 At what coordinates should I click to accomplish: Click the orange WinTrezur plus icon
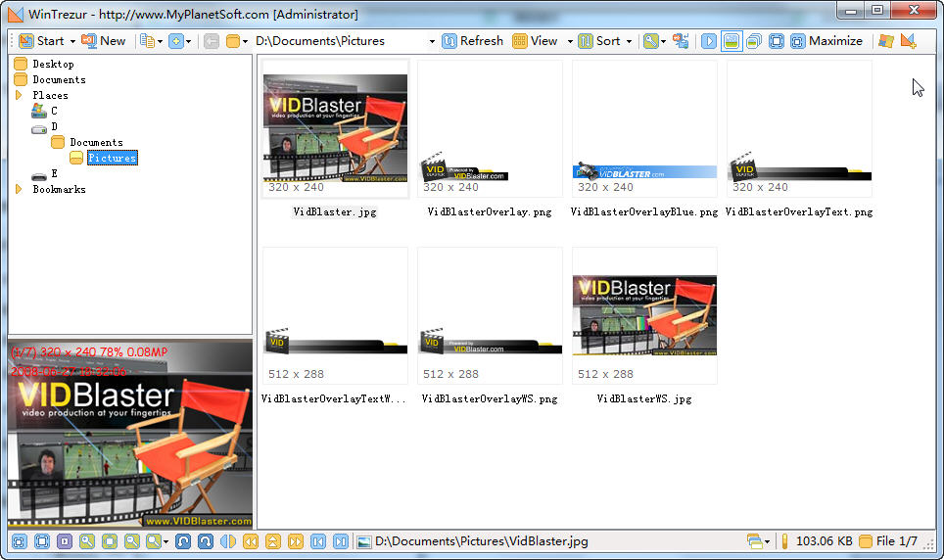908,41
